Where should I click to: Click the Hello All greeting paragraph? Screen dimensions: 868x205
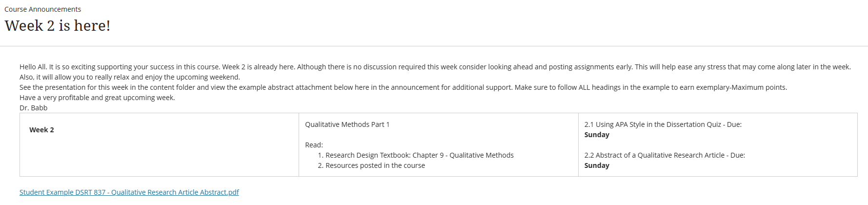click(x=435, y=67)
